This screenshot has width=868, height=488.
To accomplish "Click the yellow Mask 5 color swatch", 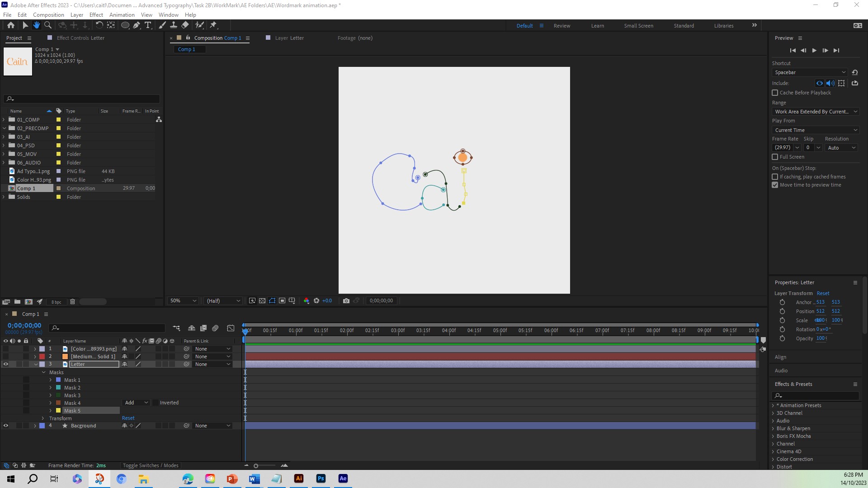I will [58, 411].
